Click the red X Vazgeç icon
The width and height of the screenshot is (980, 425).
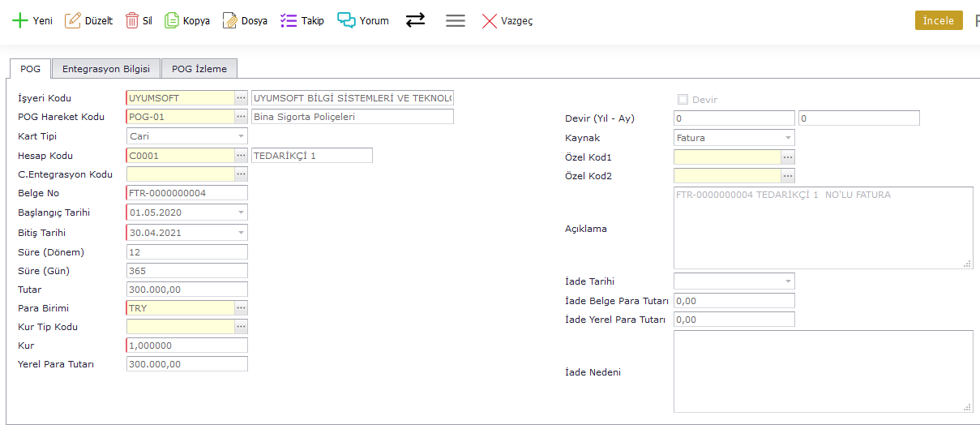point(490,21)
